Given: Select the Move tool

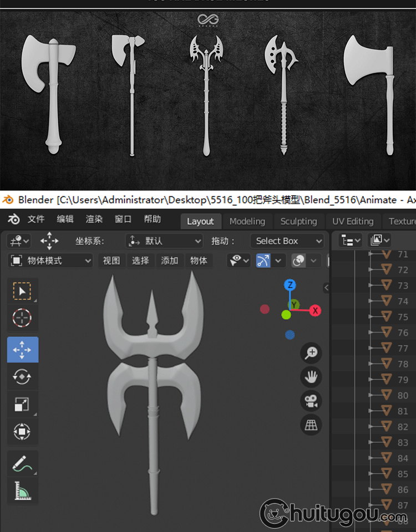Looking at the screenshot, I should (x=22, y=350).
